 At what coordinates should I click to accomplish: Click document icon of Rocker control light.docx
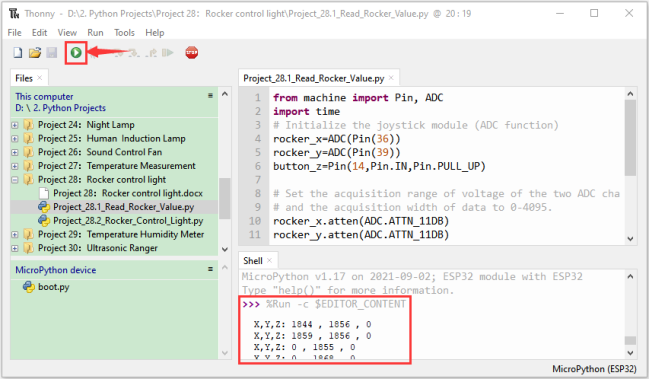(44, 193)
